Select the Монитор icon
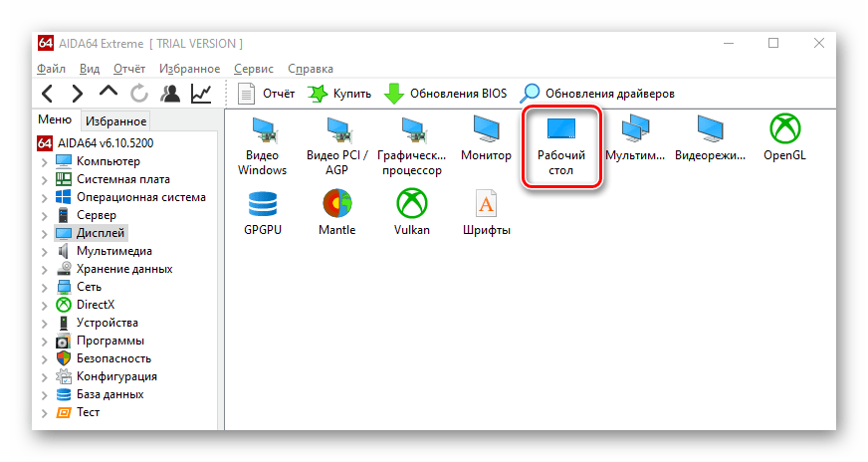 (x=487, y=139)
